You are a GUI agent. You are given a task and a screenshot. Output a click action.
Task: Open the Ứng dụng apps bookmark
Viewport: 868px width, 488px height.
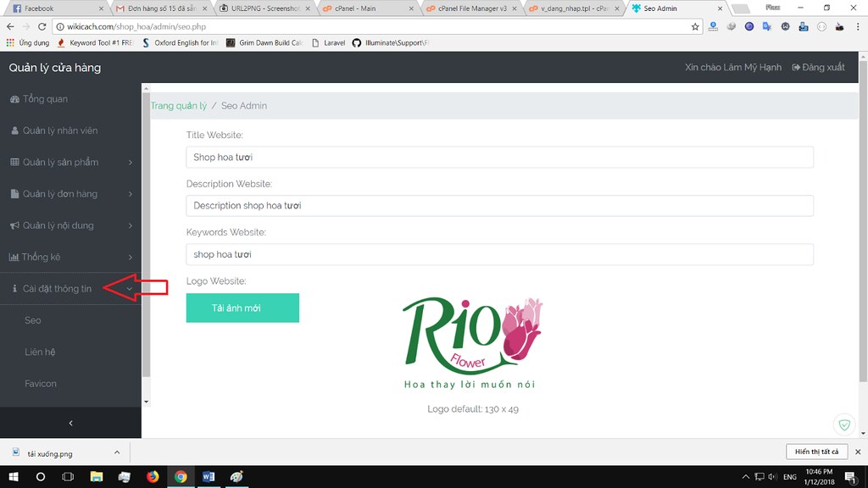point(28,42)
